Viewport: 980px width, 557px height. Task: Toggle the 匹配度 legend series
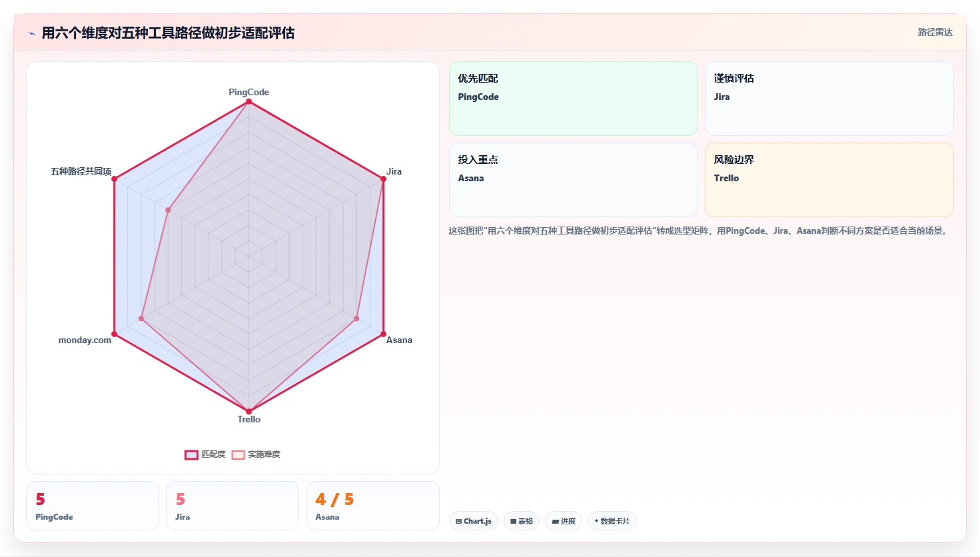[x=205, y=454]
